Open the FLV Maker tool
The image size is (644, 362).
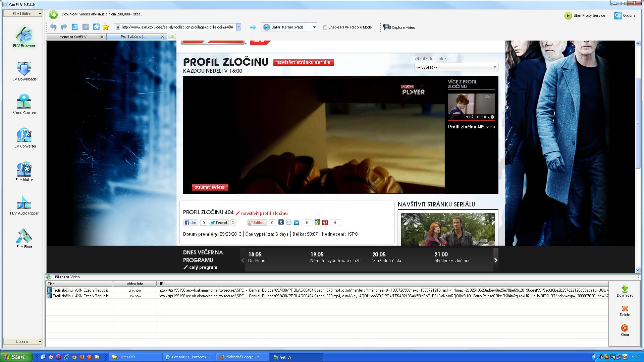pyautogui.click(x=24, y=171)
